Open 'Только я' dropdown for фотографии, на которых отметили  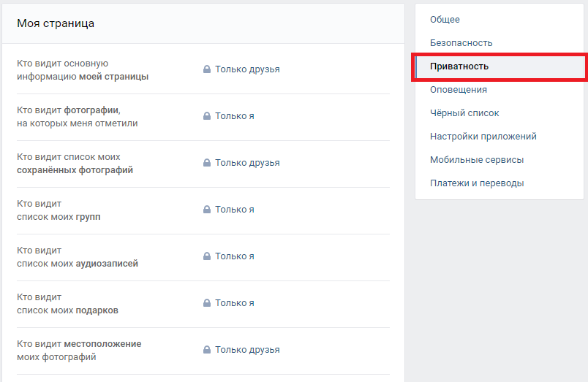[x=235, y=116]
